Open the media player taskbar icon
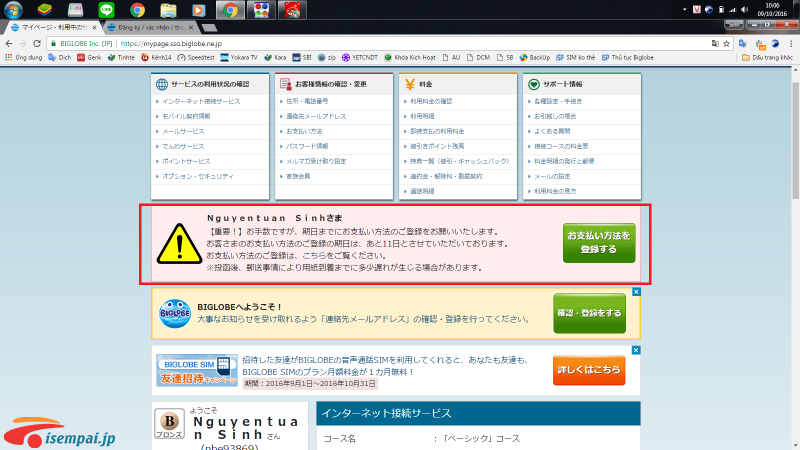Viewport: 800px width, 450px height. (198, 10)
